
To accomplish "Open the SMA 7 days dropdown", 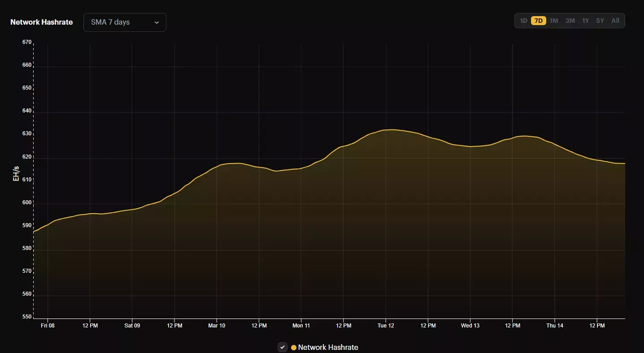I will pyautogui.click(x=124, y=22).
